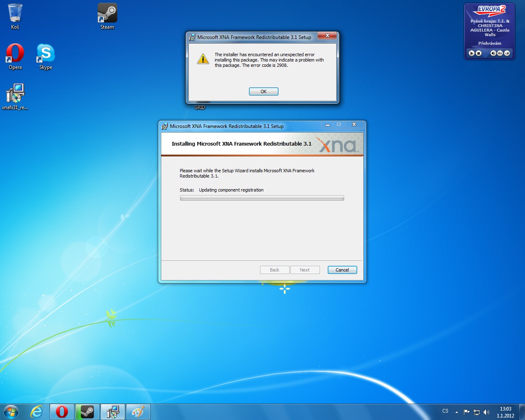Launch Internet Explorer from taskbar
Viewport: 525px width, 420px height.
click(x=37, y=411)
